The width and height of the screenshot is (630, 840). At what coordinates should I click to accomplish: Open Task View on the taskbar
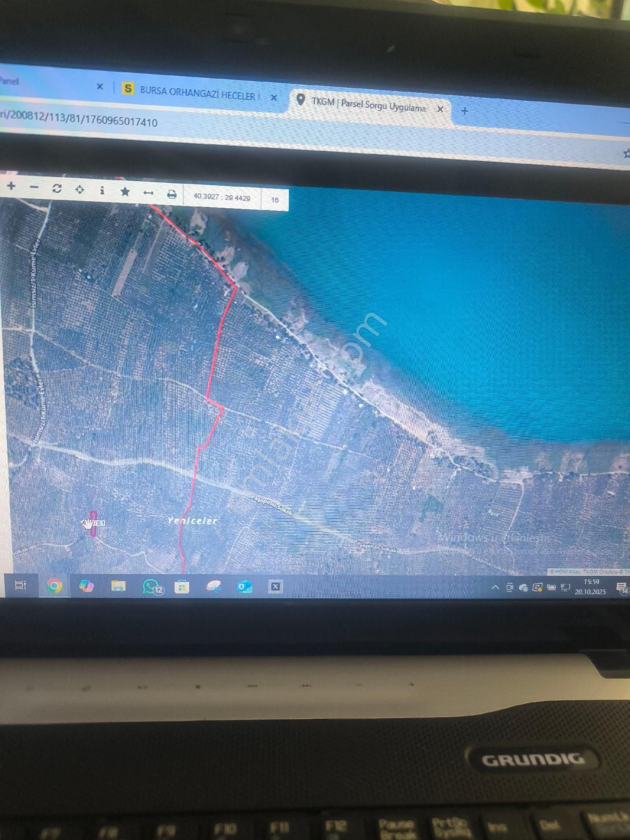point(21,585)
